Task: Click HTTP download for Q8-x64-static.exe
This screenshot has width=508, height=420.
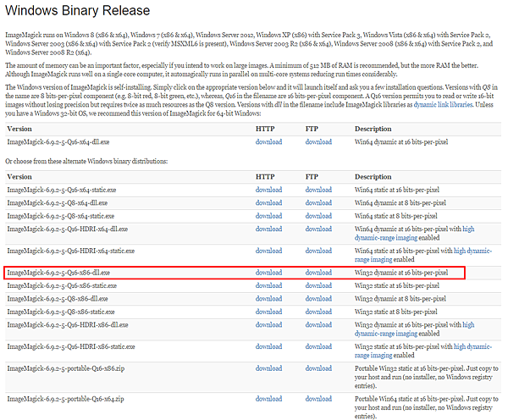Action: [268, 216]
